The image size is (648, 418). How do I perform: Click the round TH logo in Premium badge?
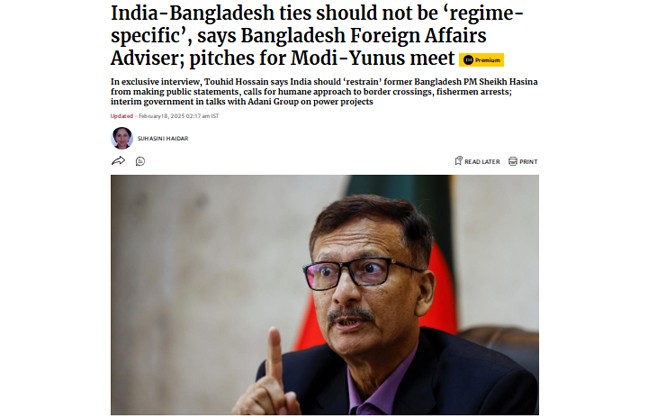468,60
